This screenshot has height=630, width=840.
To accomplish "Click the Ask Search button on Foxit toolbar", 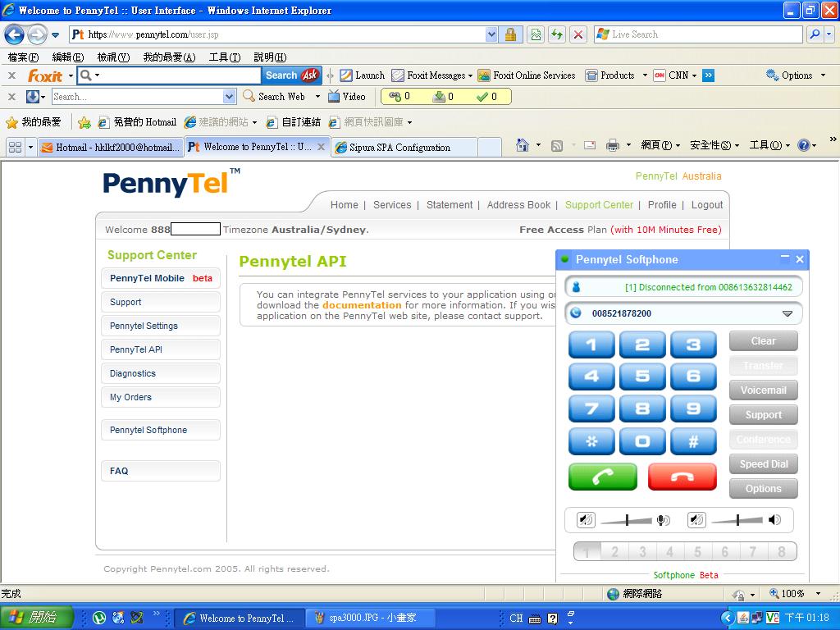I will tap(292, 75).
